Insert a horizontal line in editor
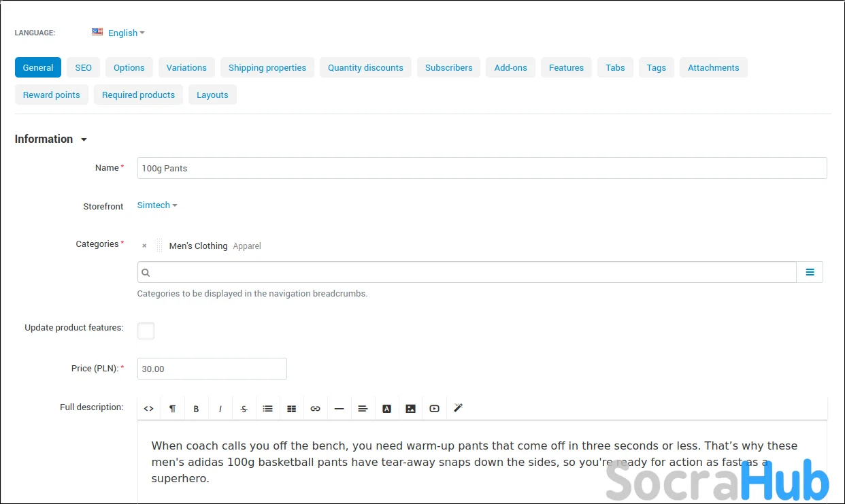845x504 pixels. (339, 409)
